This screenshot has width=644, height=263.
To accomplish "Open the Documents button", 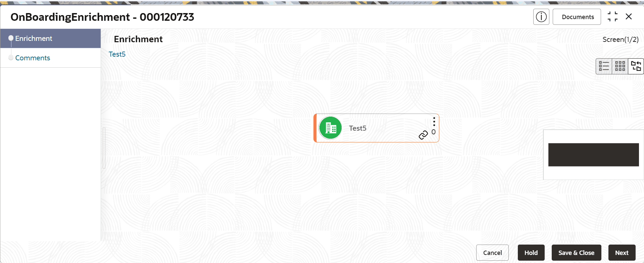I will 578,17.
